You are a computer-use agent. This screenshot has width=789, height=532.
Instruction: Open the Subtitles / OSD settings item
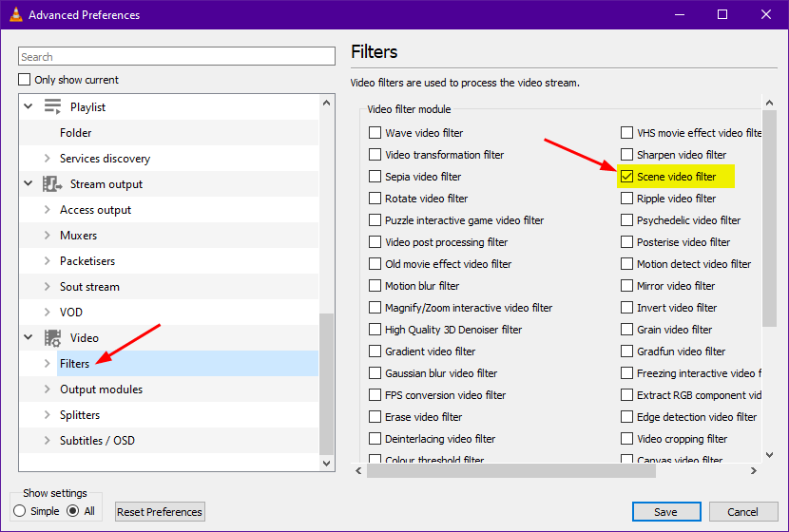pyautogui.click(x=97, y=441)
